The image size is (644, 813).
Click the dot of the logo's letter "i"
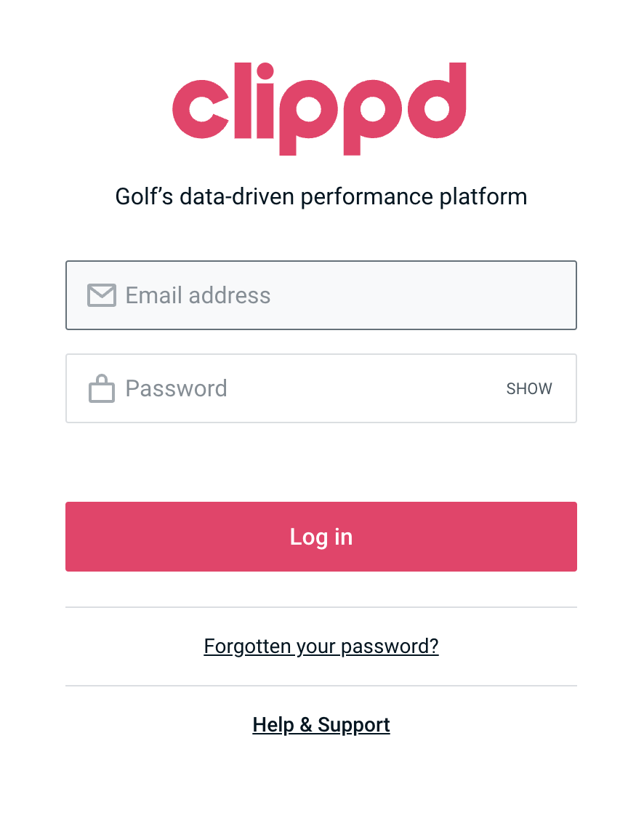tap(265, 71)
